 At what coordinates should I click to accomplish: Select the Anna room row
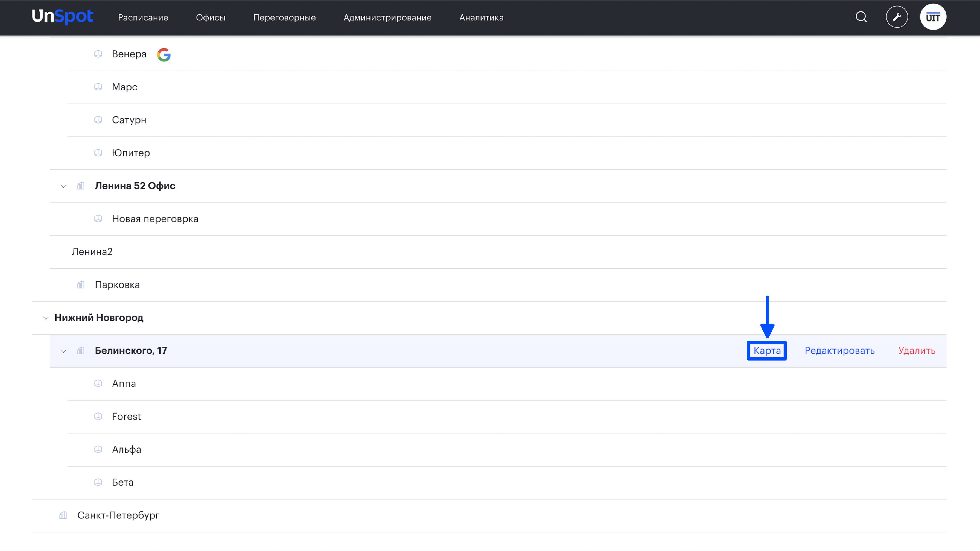click(507, 384)
